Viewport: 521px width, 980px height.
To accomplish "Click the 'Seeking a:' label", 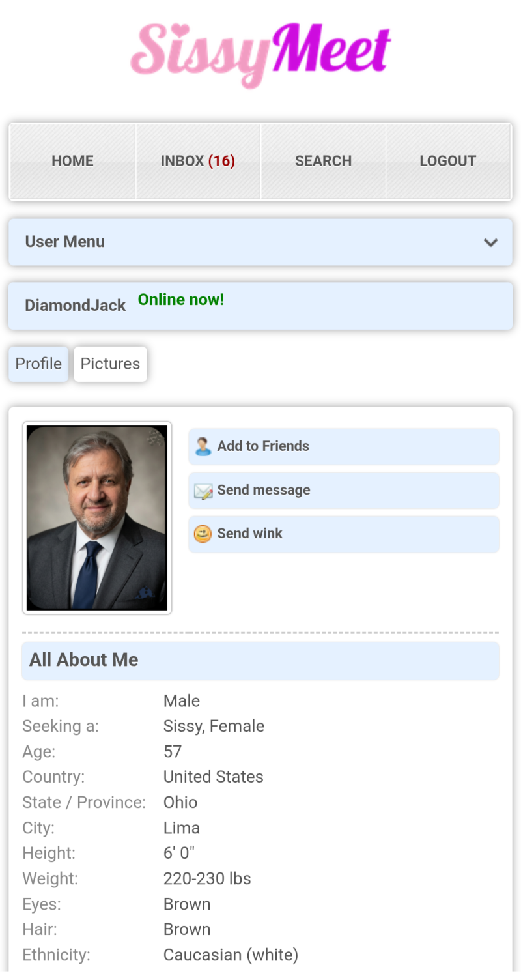I will (x=61, y=727).
